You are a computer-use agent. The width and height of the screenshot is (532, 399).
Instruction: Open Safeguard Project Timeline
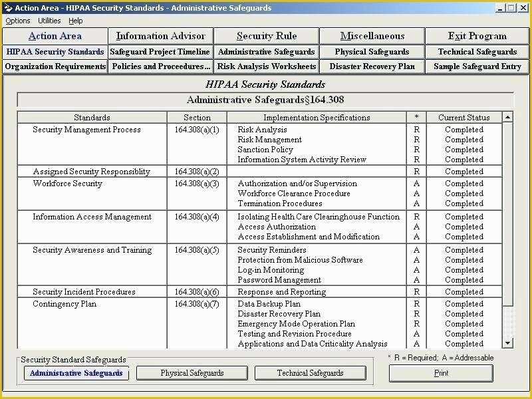(x=160, y=52)
